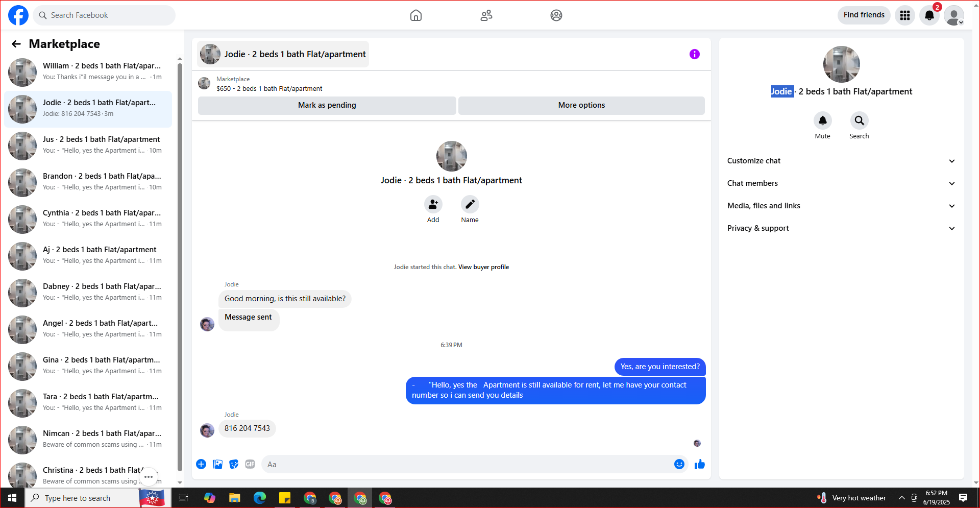Click the Find friends button
The height and width of the screenshot is (508, 980).
864,15
